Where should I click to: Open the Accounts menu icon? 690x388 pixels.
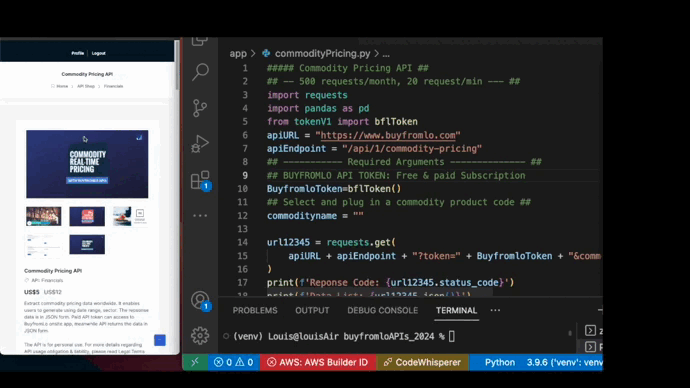[x=201, y=300]
